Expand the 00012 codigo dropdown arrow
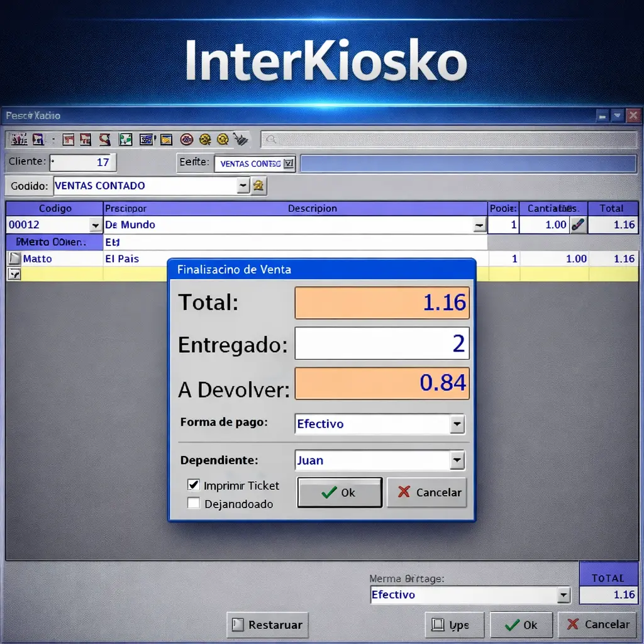The image size is (644, 644). click(96, 225)
